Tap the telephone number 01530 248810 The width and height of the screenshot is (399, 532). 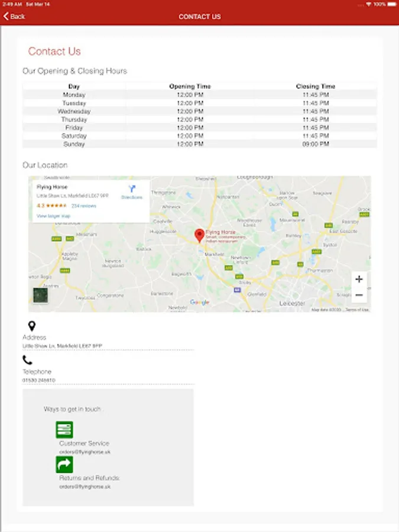point(38,380)
